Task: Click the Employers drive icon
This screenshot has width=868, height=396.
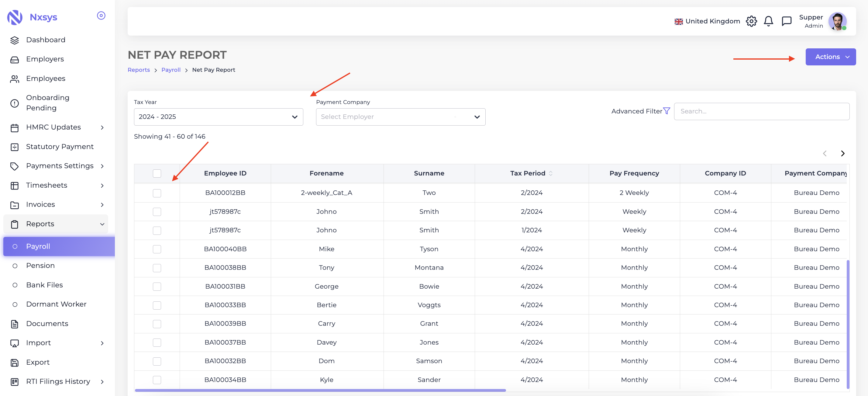Action: pos(15,59)
